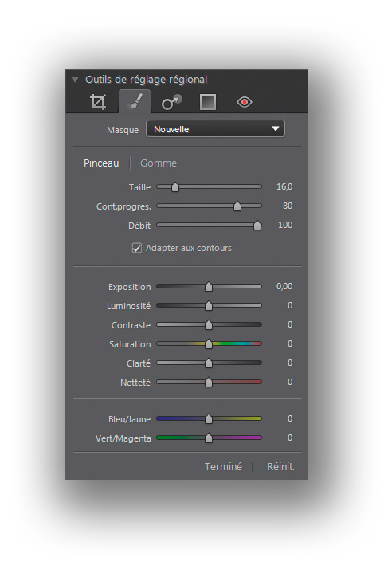Click the Exposition slider handle
Viewport: 392px width, 577px height.
click(x=209, y=287)
